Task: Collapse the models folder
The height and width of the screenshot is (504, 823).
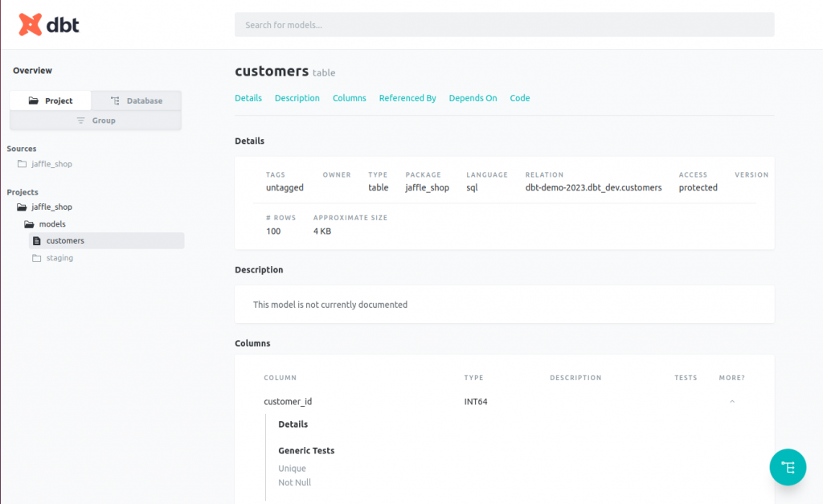Action: (x=52, y=224)
